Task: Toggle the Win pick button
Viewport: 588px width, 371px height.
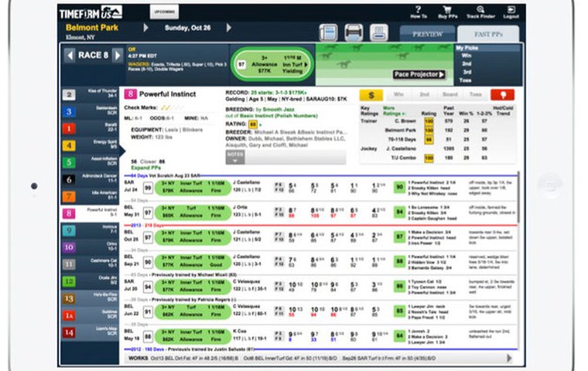Action: coord(398,95)
